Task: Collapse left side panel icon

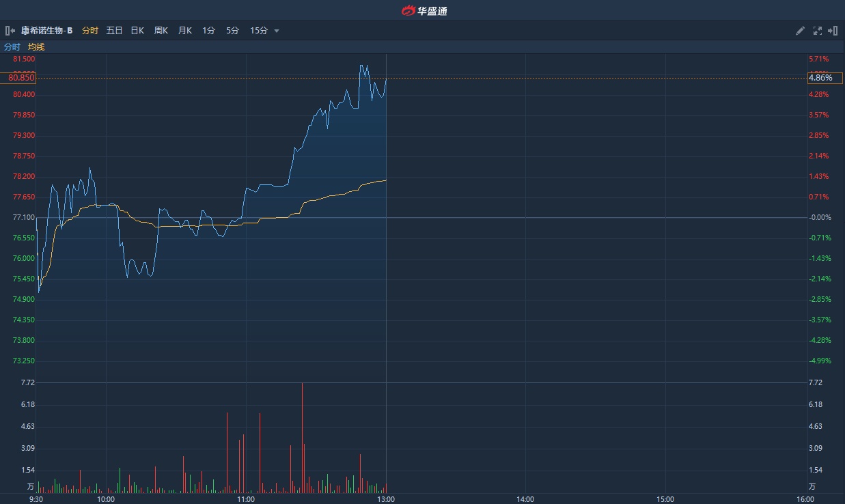Action: coord(10,31)
